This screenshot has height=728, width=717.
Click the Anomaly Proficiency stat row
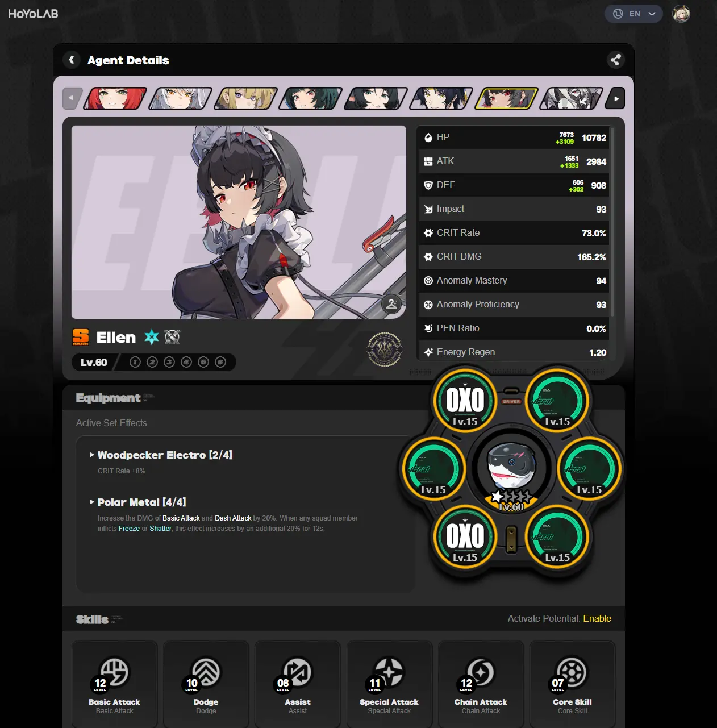(x=514, y=305)
